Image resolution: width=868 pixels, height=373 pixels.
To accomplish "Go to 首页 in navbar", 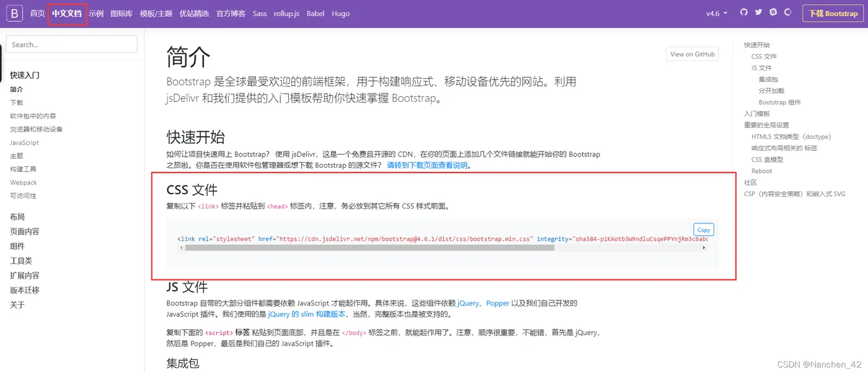I will pos(37,13).
